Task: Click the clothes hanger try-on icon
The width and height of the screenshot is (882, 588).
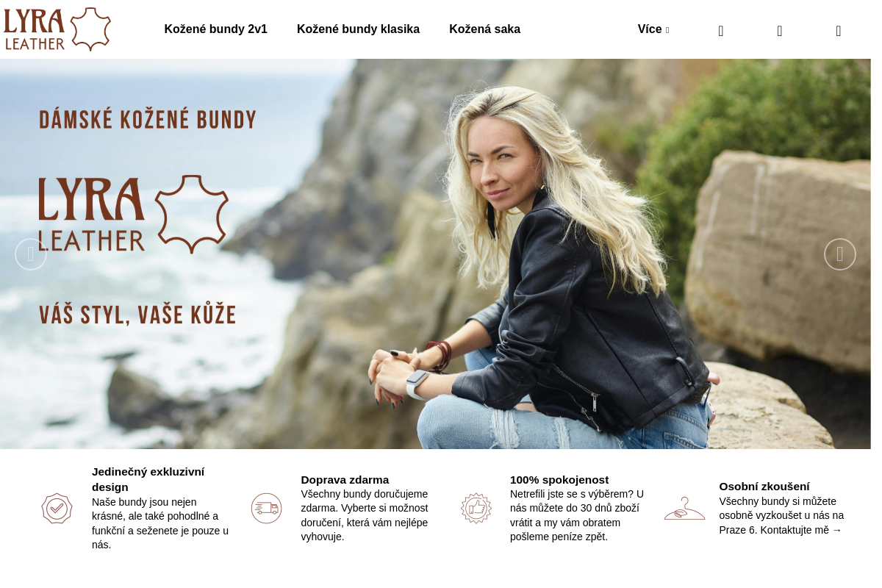Action: click(684, 509)
